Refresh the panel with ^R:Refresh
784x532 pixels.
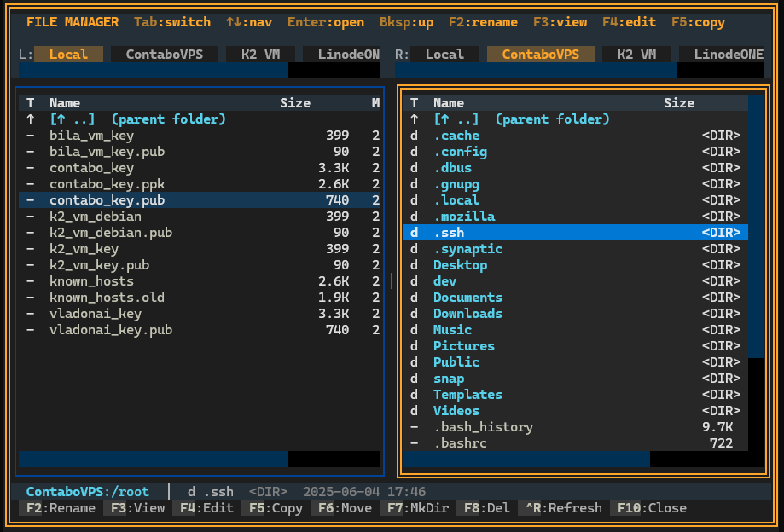(560, 508)
